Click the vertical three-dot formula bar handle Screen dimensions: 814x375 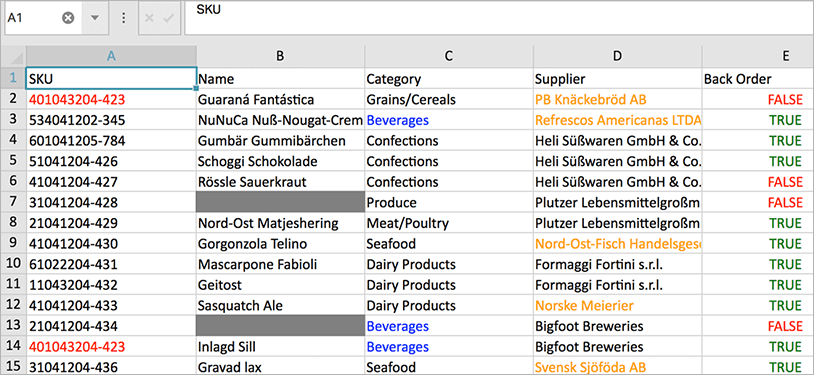point(124,18)
